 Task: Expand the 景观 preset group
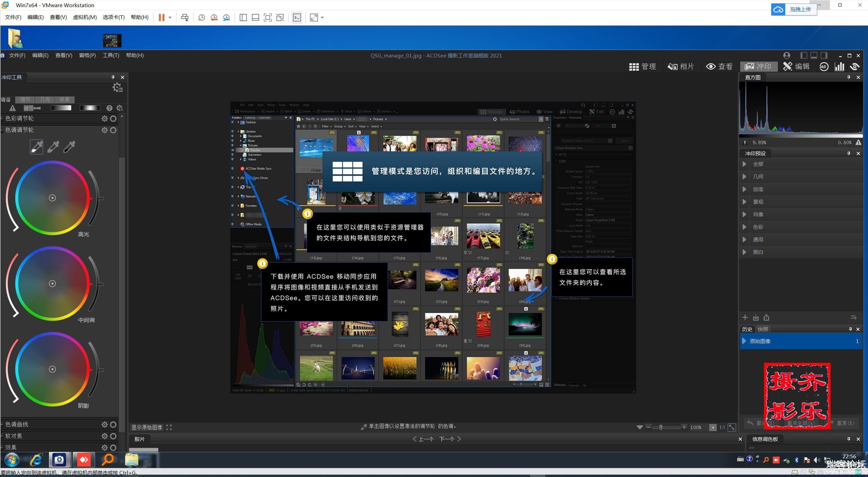tap(745, 202)
